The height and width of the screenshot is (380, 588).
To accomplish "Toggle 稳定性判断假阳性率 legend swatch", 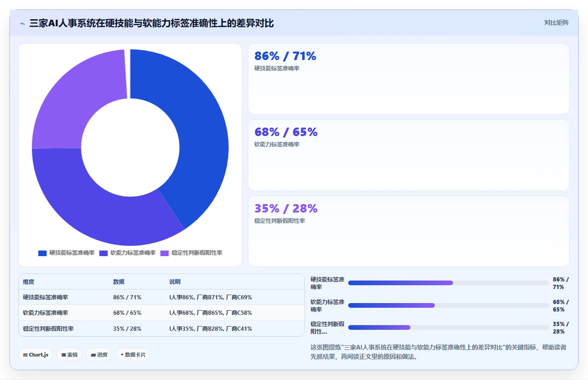I will 164,253.
